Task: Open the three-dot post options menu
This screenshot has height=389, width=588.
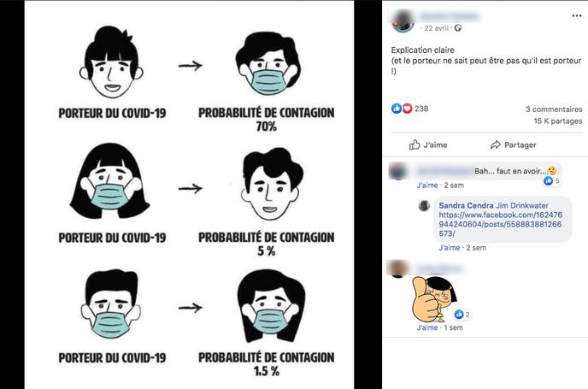Action: (x=576, y=15)
